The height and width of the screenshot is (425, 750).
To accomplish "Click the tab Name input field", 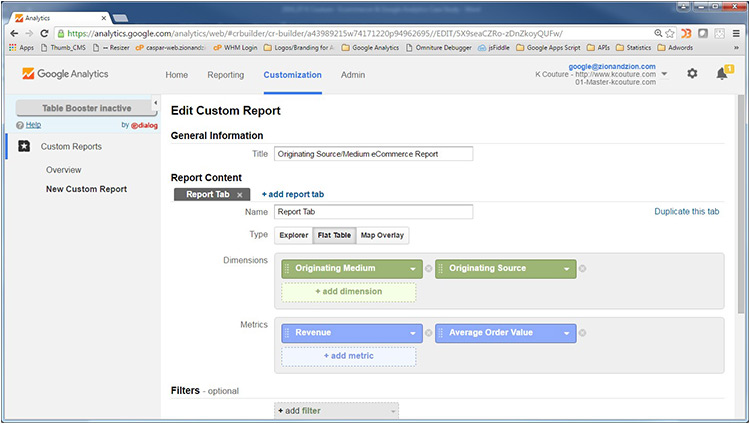I will 374,212.
